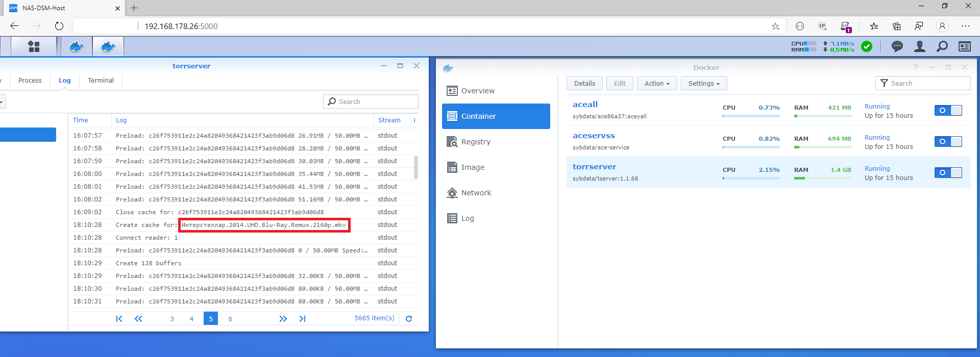Click the Log column header
The width and height of the screenshot is (980, 357).
click(x=242, y=120)
